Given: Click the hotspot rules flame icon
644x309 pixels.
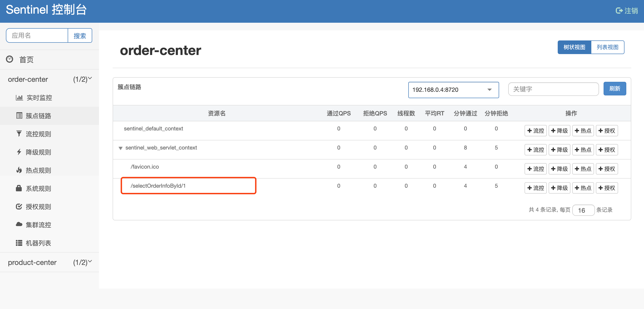Looking at the screenshot, I should point(19,170).
